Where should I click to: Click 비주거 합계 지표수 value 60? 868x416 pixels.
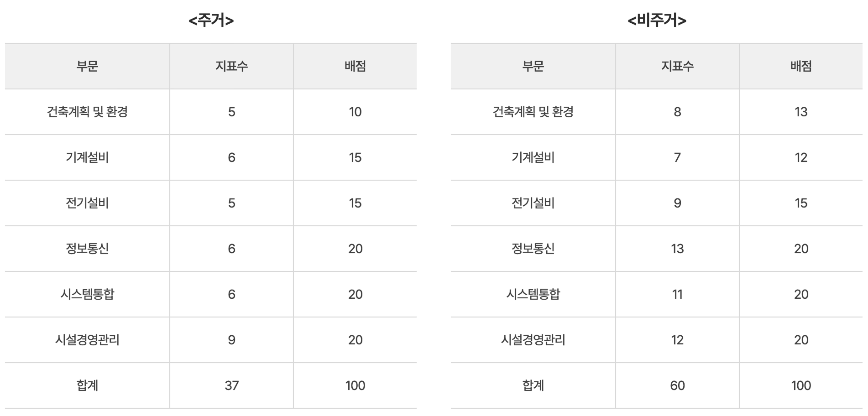677,385
